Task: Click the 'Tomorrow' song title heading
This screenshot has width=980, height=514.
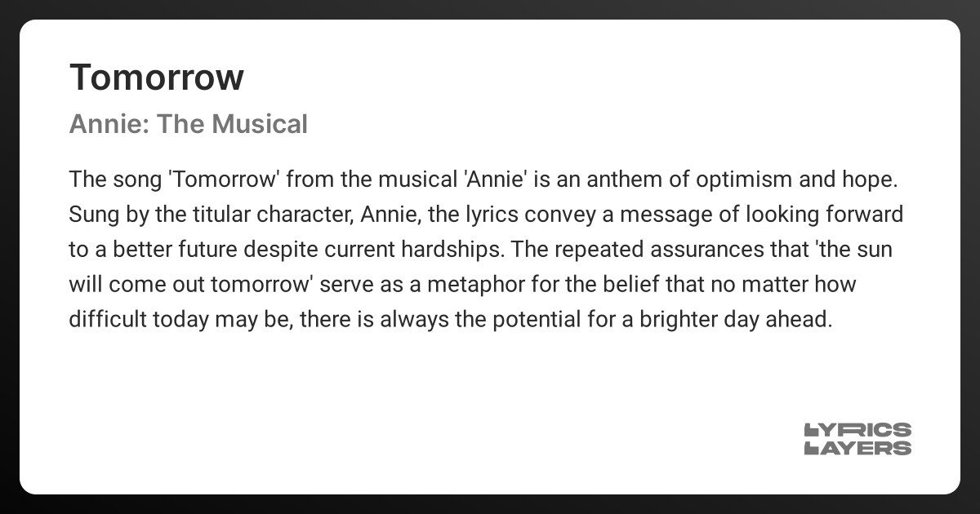Action: 157,78
